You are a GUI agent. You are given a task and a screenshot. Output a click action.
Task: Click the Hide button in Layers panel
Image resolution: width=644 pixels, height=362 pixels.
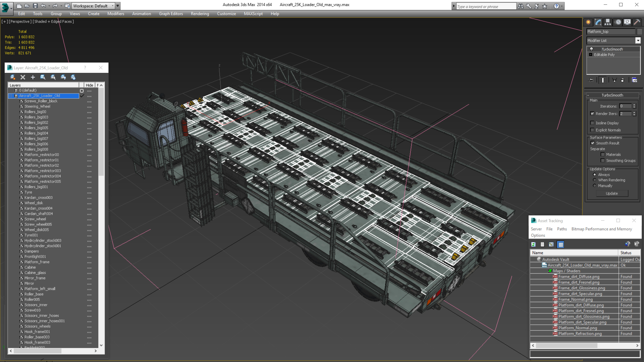89,84
